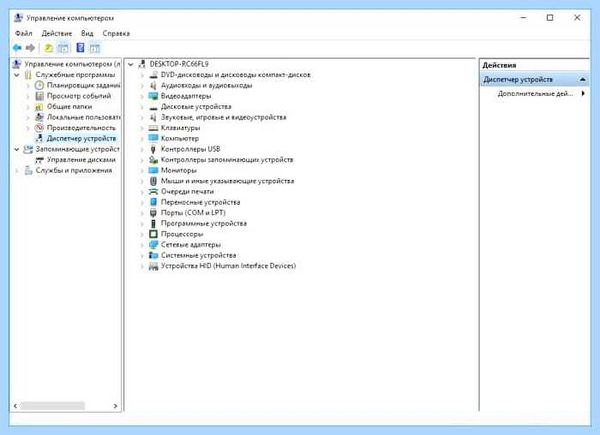
Task: Select Звуковые, игровые и видеоустройства row
Action: 223,117
